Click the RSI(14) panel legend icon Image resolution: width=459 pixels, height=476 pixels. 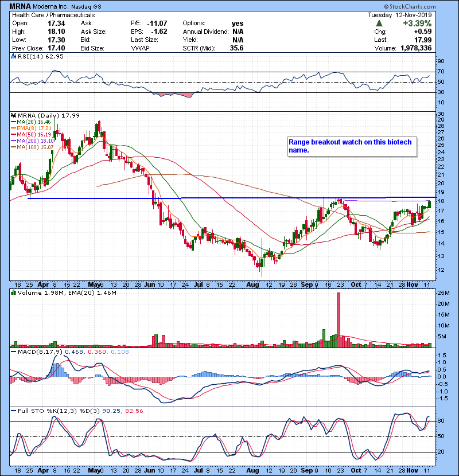[14, 56]
